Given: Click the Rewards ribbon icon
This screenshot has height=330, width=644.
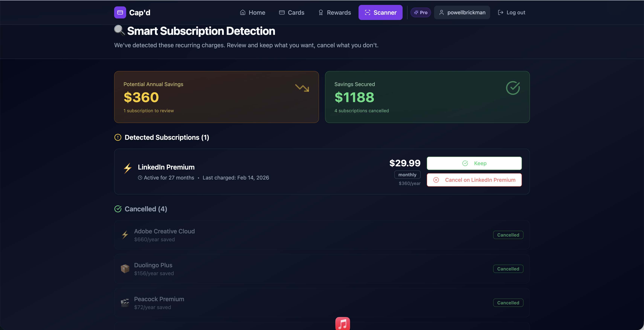Looking at the screenshot, I should click(320, 12).
